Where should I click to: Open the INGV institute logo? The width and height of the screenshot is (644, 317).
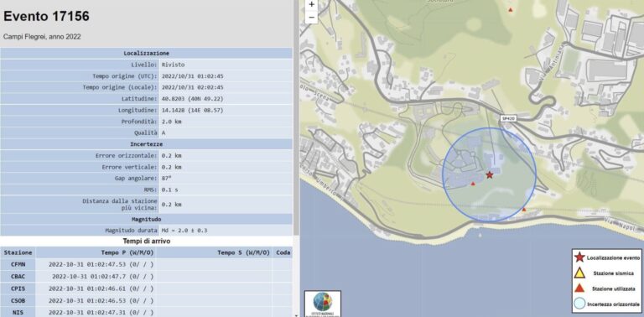[x=323, y=304]
